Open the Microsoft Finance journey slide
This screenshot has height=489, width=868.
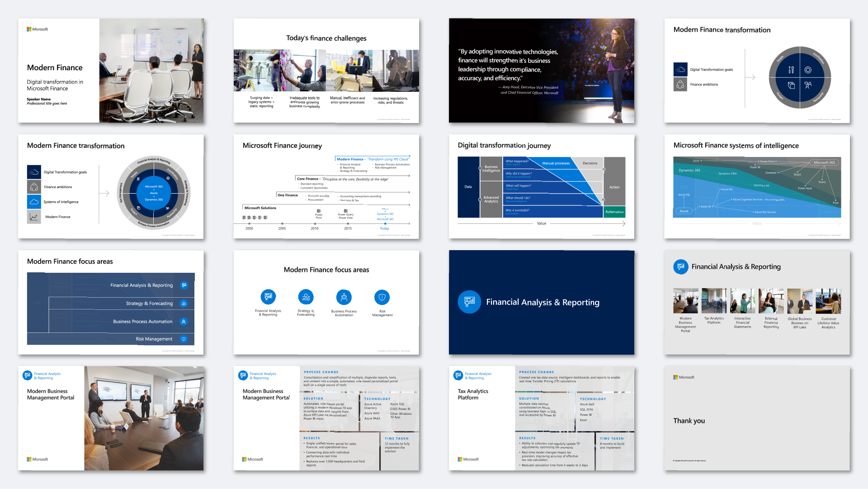pyautogui.click(x=326, y=186)
